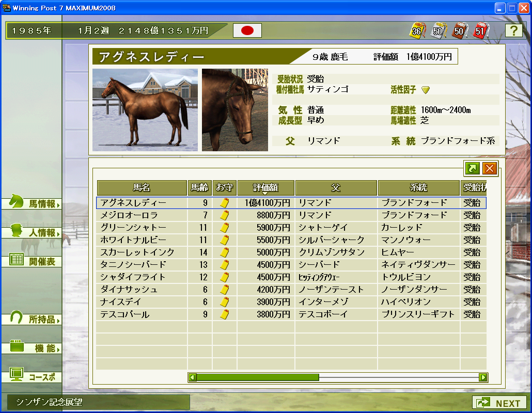Viewport: 532px width, 413px height.
Task: Click the charm icon numbered 36
Action: coord(417,31)
